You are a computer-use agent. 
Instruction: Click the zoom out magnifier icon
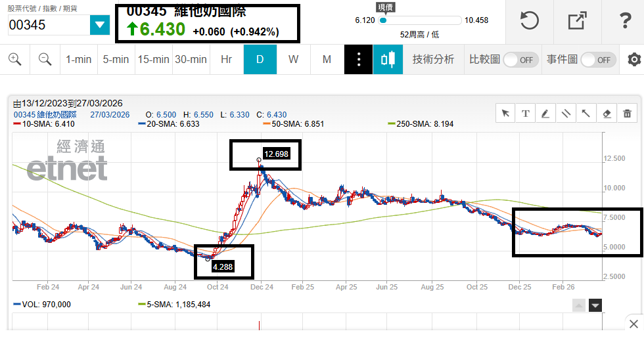pyautogui.click(x=45, y=60)
